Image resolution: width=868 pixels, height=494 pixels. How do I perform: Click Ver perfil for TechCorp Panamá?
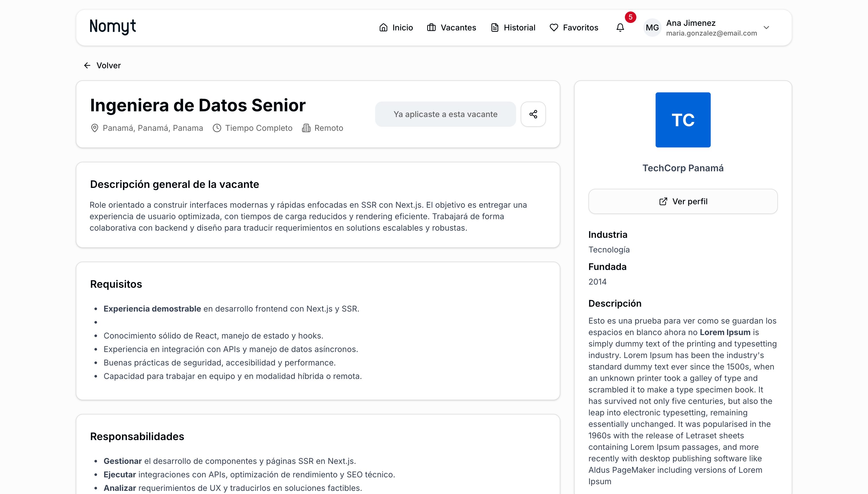(683, 201)
